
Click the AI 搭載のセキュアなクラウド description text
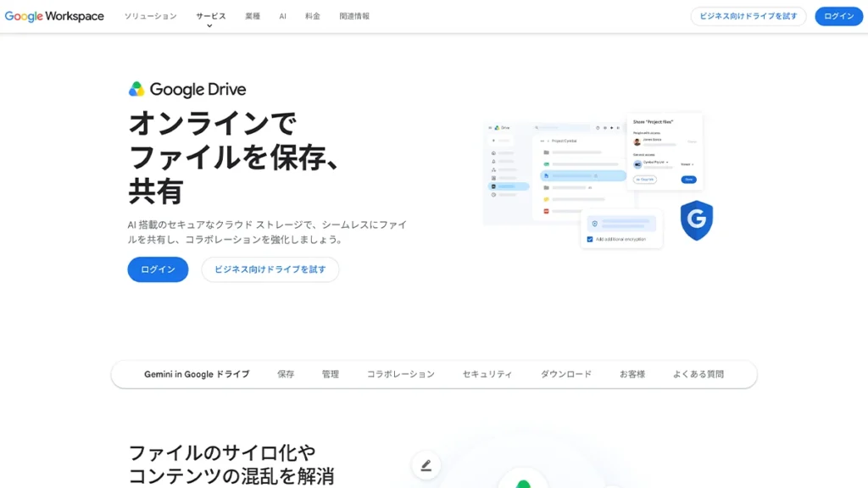tap(267, 232)
